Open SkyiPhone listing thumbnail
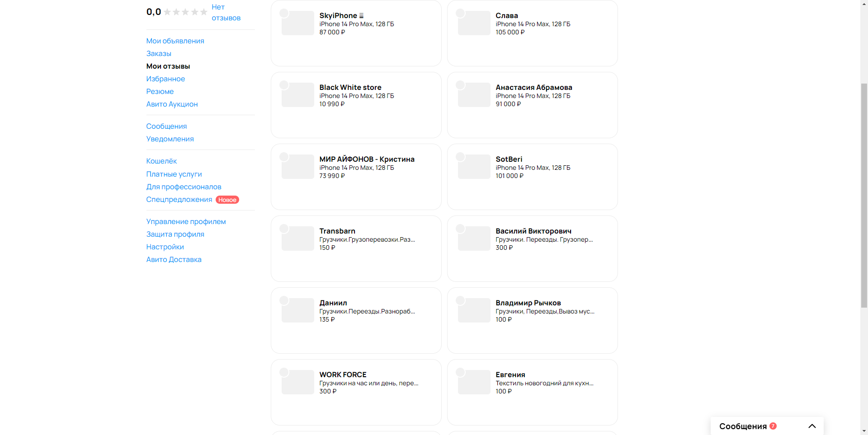The height and width of the screenshot is (435, 868). coord(297,23)
